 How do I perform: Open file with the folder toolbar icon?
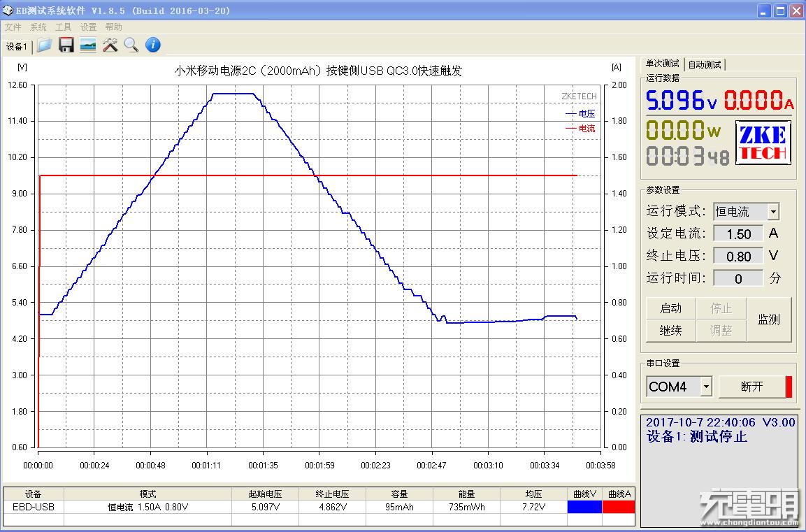coord(45,45)
